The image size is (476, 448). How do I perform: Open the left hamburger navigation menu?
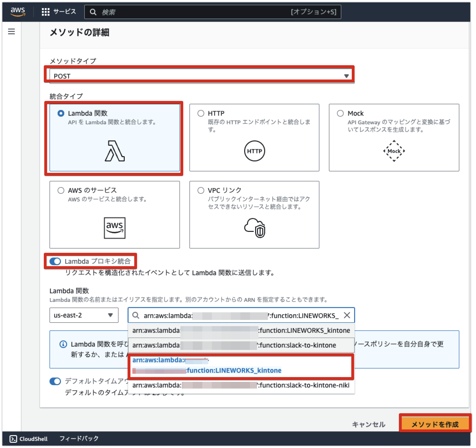point(11,31)
